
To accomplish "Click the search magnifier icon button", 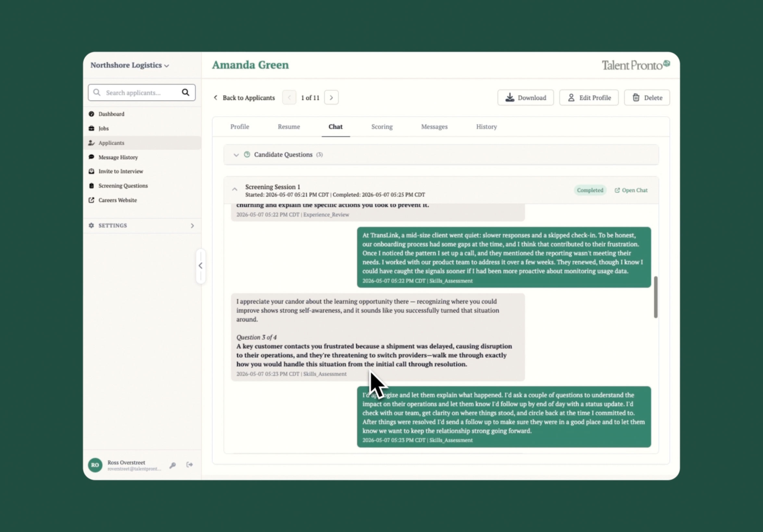I will pos(185,92).
